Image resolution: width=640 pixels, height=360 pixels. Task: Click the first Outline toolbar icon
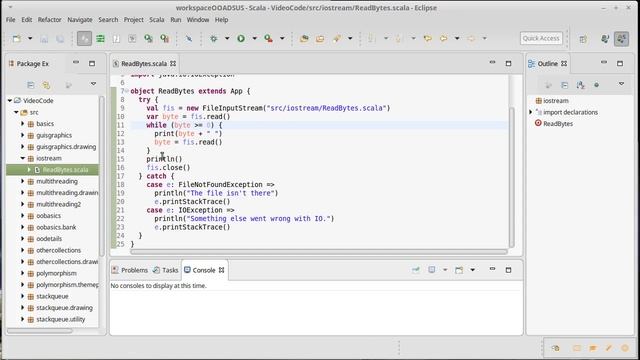pyautogui.click(x=548, y=85)
